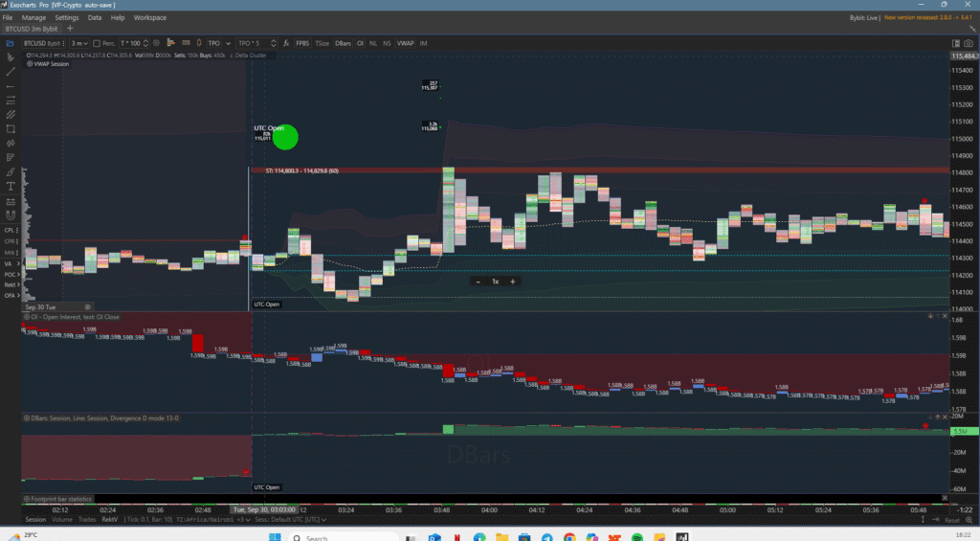Open folder icon in chart toolbar
The height and width of the screenshot is (541, 980).
9,43
